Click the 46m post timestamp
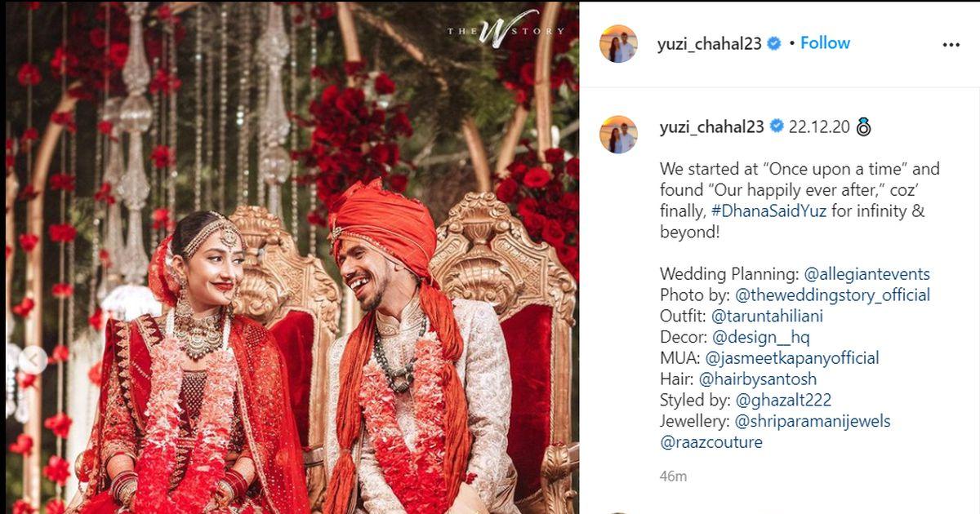 click(673, 476)
